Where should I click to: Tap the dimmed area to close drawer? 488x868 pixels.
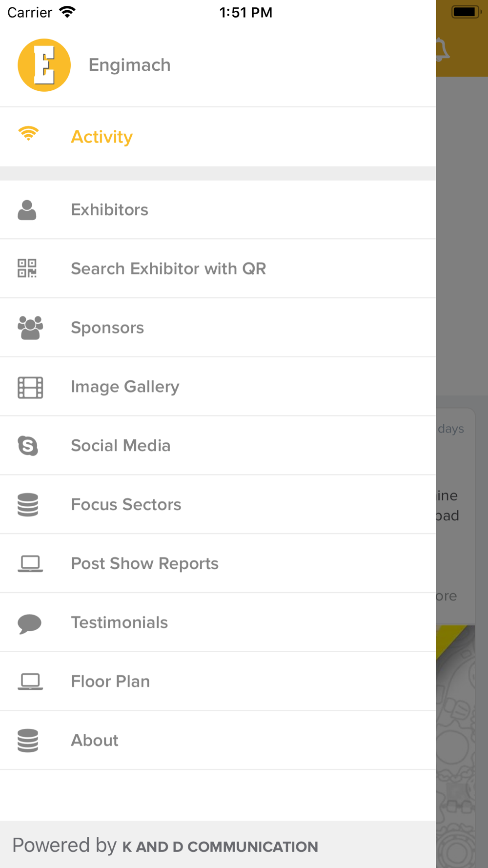(462, 244)
